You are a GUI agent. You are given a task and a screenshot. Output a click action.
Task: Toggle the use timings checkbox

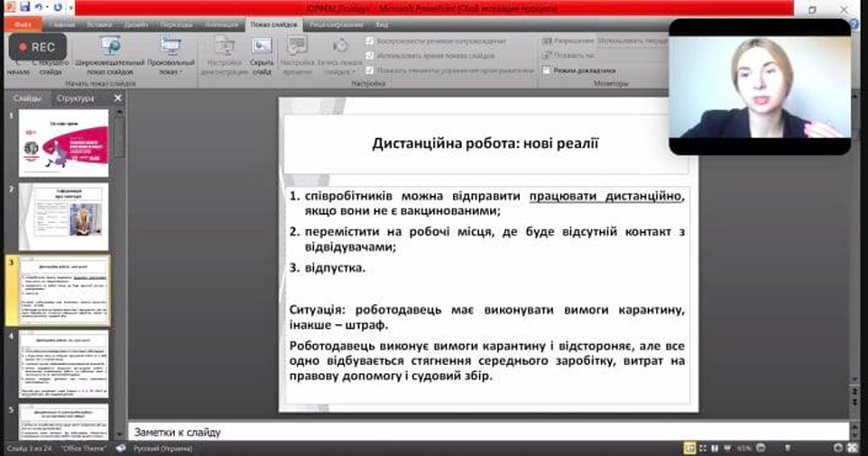(x=371, y=55)
